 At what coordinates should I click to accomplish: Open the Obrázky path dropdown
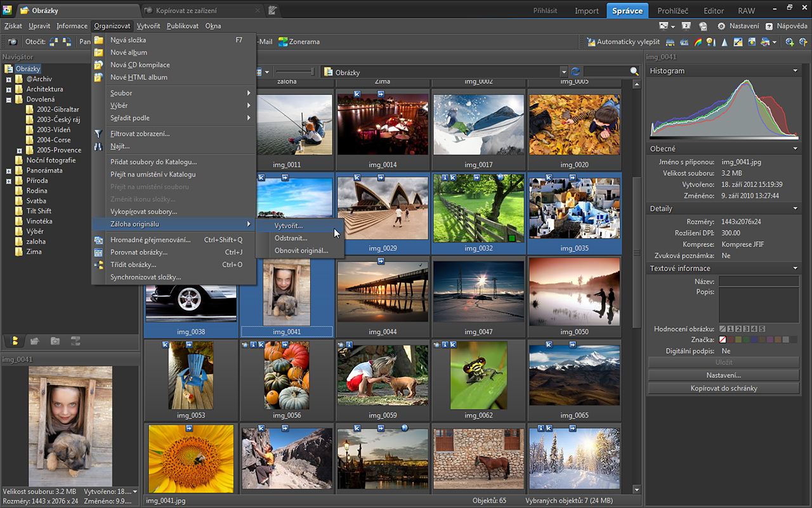tap(563, 71)
